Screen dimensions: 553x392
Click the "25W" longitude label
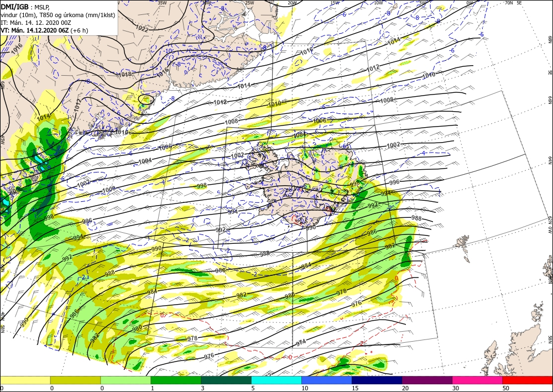coord(249,3)
